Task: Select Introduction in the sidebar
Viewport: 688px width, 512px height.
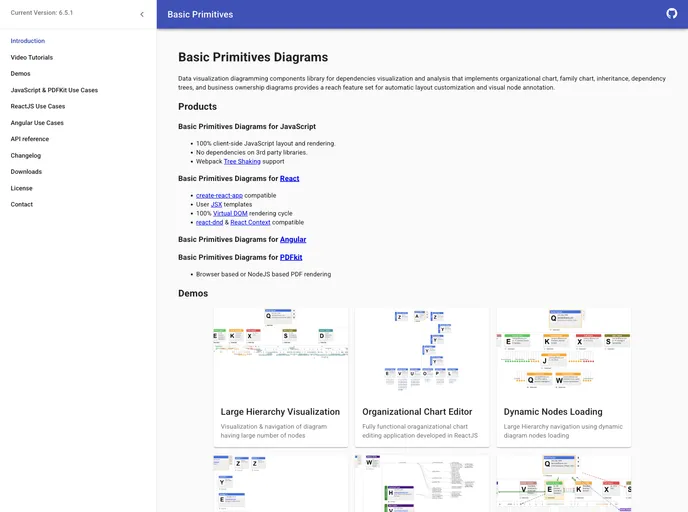Action: click(28, 41)
